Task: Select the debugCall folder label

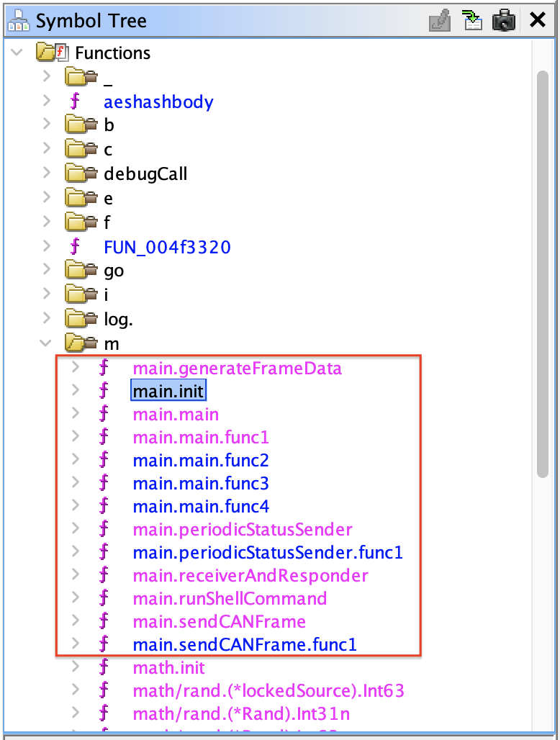Action: pyautogui.click(x=145, y=173)
